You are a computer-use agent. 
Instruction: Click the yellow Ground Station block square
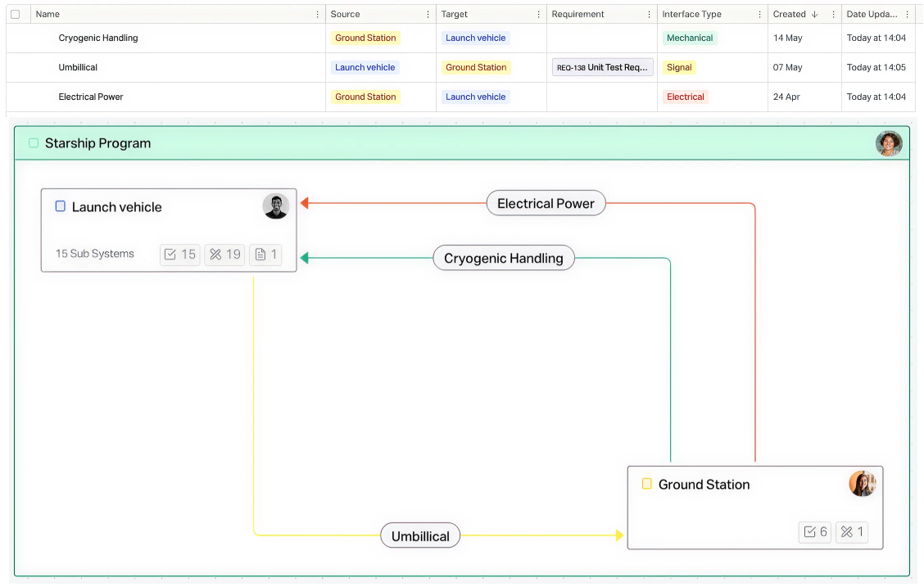coord(646,484)
